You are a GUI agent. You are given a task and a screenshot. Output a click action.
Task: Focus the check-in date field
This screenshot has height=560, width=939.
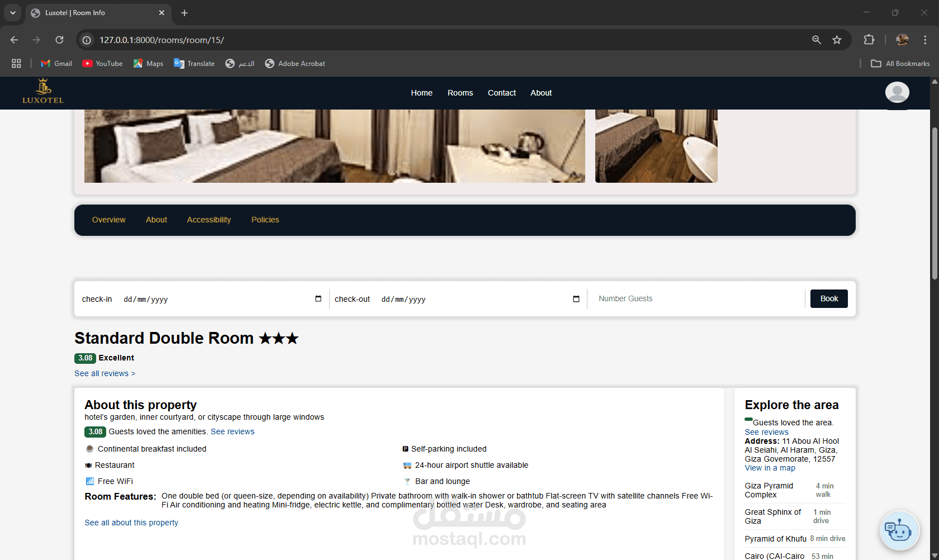(222, 299)
